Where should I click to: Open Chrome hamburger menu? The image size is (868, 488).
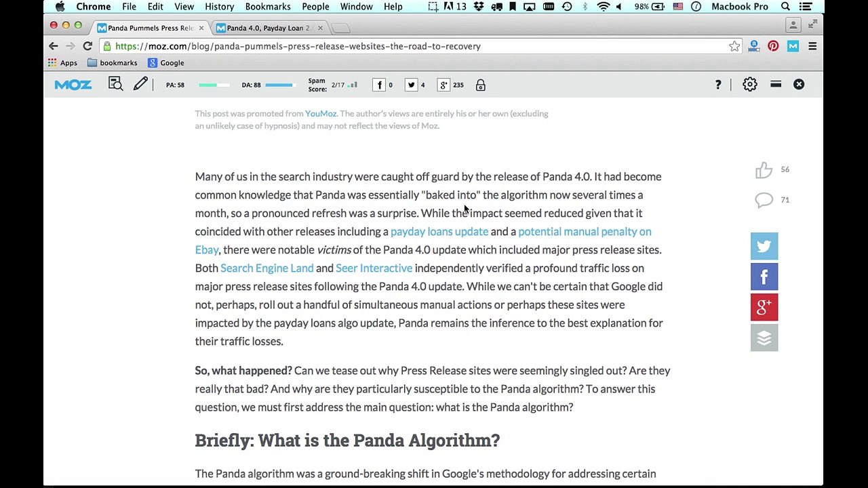pyautogui.click(x=812, y=46)
